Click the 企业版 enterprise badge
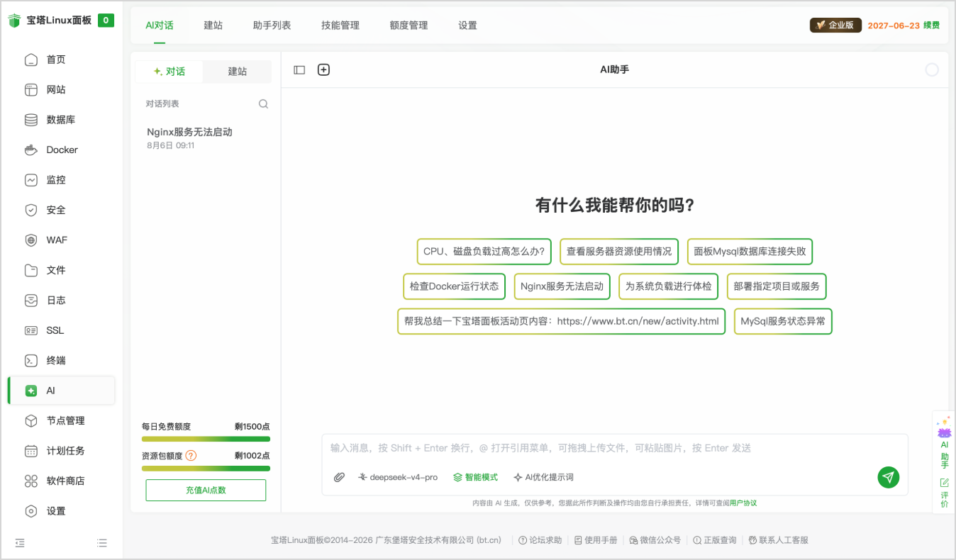 pos(835,25)
